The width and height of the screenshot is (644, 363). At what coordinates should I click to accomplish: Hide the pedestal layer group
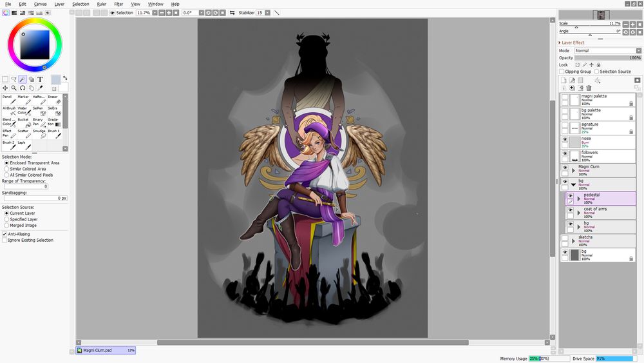coord(571,196)
